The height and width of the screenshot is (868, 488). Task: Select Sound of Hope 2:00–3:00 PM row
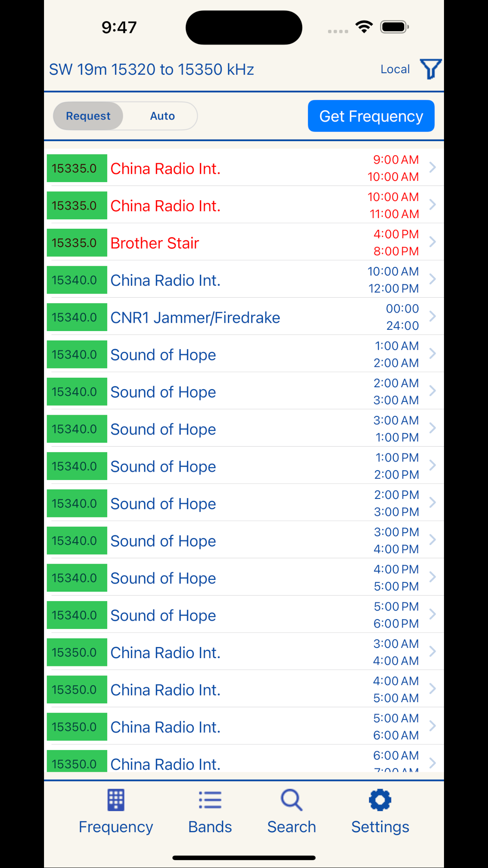(x=244, y=503)
